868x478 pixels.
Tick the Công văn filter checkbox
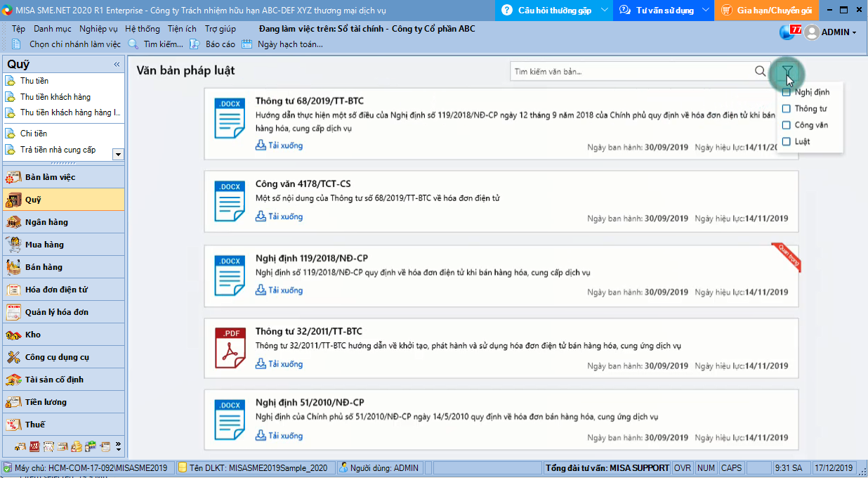[x=785, y=124]
